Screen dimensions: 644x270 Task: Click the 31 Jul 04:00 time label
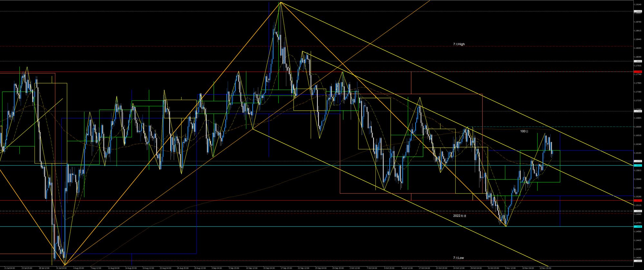tap(61, 268)
